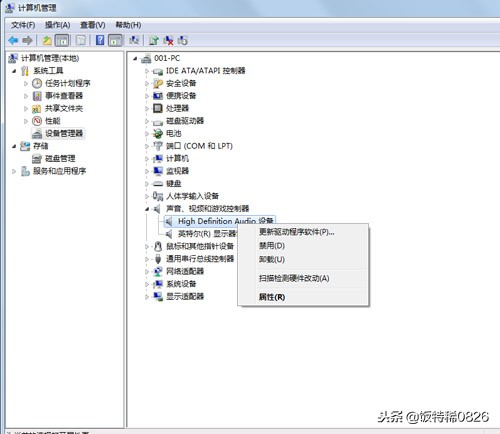Click the 通用串行总线控制器 USB icon
The height and width of the screenshot is (434, 500).
(x=158, y=259)
